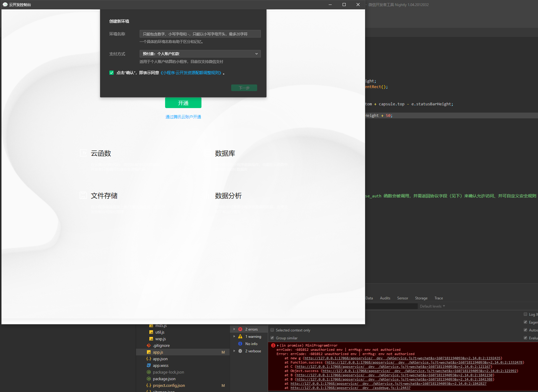This screenshot has width=538, height=392.
Task: Click the app.js JS file icon
Action: pyautogui.click(x=149, y=352)
